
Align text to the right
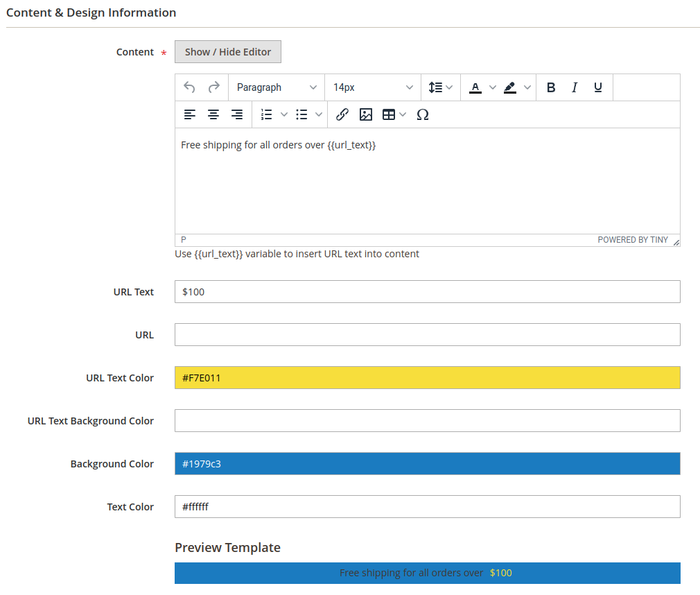[237, 115]
